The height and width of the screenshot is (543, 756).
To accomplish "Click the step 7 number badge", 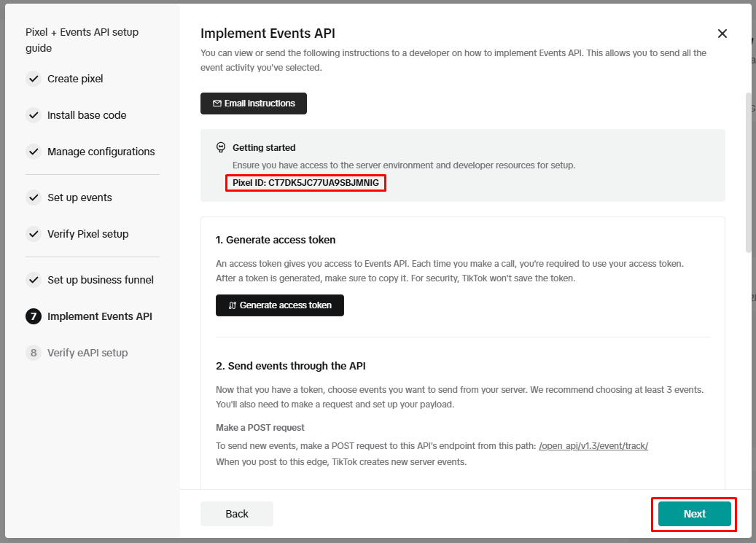I will (x=34, y=316).
